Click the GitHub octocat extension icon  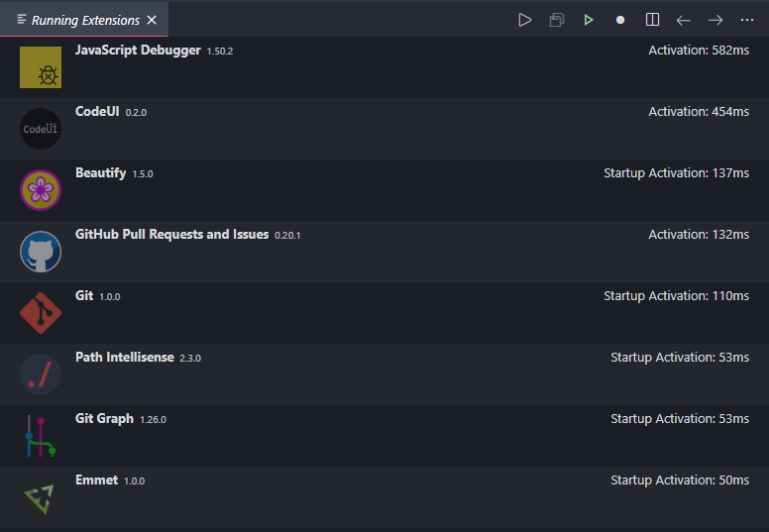coord(41,252)
